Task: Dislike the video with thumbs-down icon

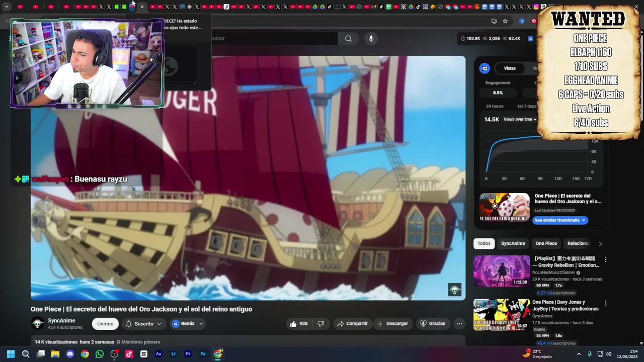Action: 320,324
